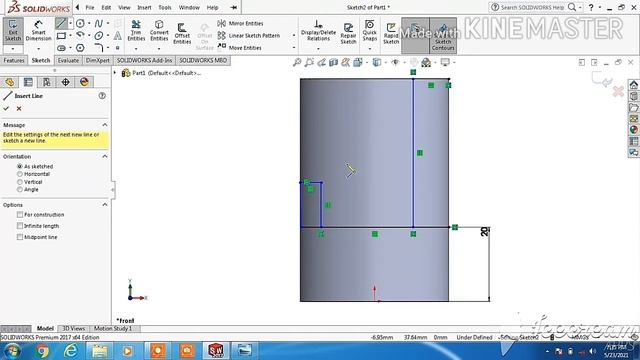Click Zoom to Fit icon
Viewport: 640px width, 360px height.
pyautogui.click(x=297, y=62)
